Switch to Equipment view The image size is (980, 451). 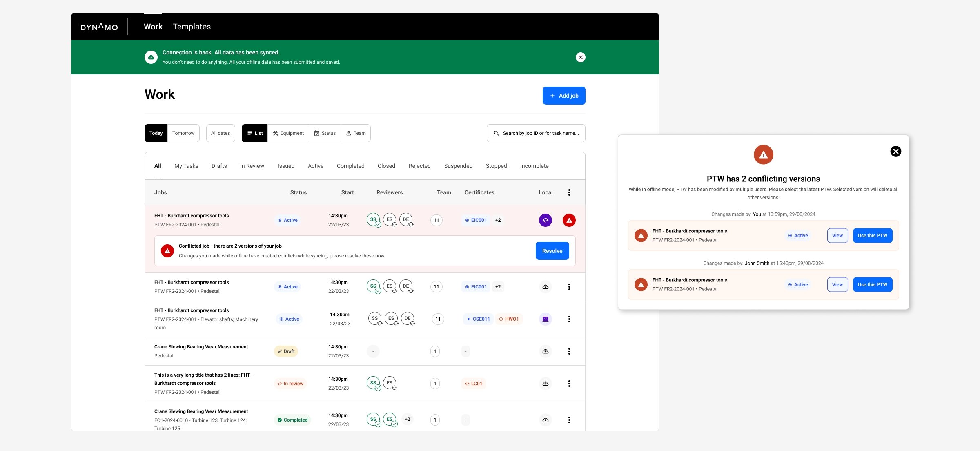(288, 133)
